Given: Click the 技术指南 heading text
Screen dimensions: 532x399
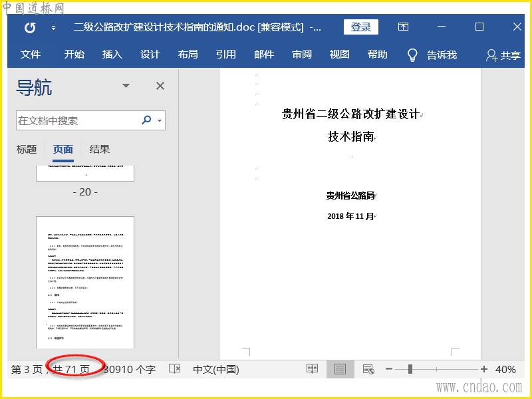Looking at the screenshot, I should tap(351, 137).
